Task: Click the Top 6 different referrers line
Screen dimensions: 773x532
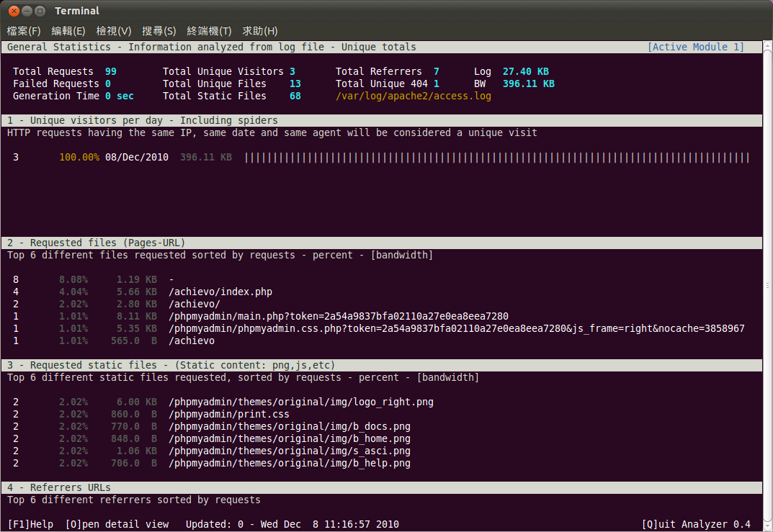Action: pos(133,500)
